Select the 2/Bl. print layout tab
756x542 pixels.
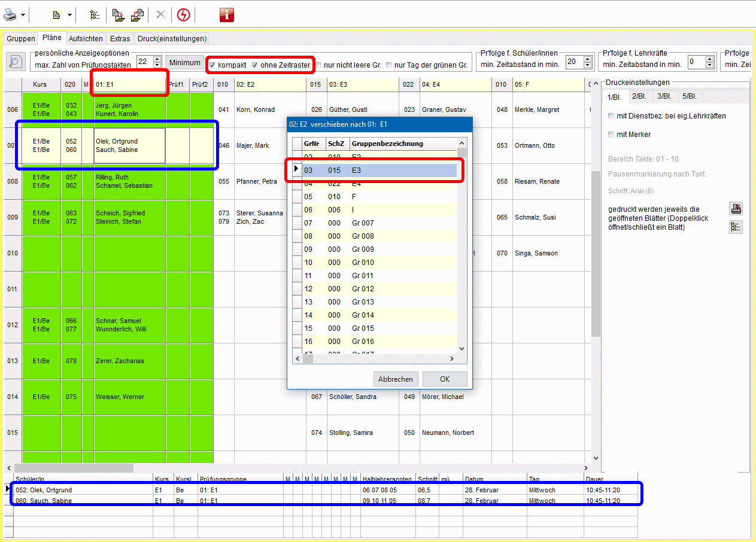point(639,96)
